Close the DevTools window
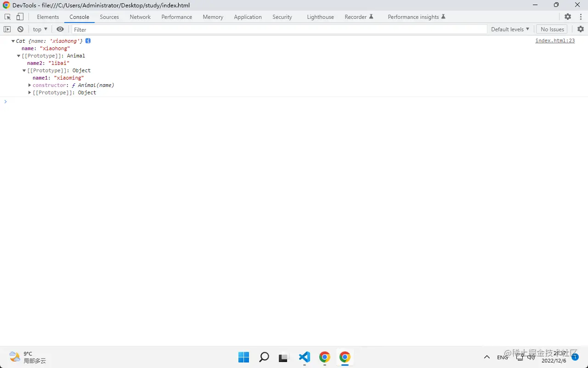Viewport: 588px width, 368px height. point(577,5)
